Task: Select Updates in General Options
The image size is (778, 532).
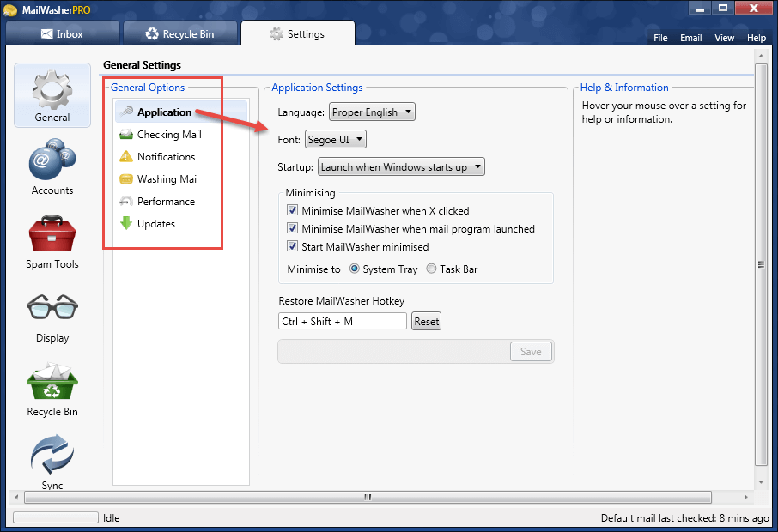Action: (x=180, y=224)
